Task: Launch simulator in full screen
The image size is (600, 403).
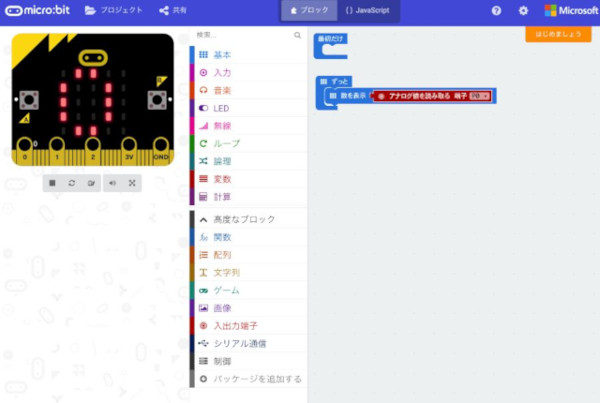Action: pos(132,183)
